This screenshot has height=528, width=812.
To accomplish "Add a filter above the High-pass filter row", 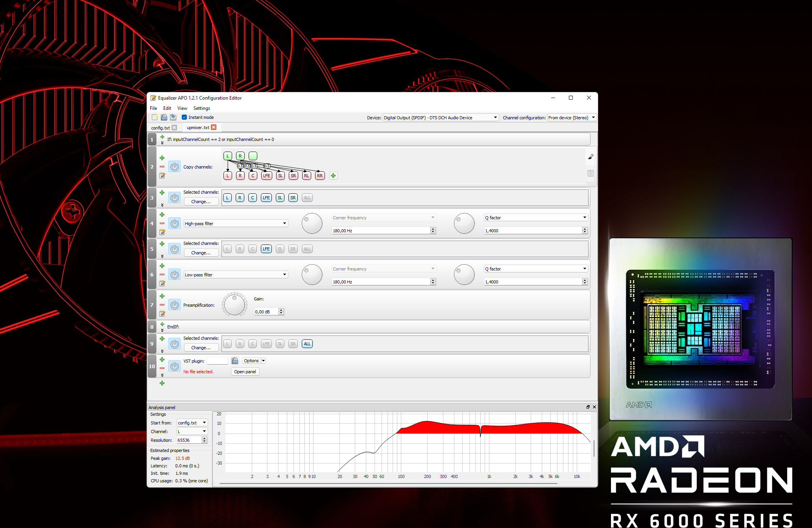I will (162, 215).
